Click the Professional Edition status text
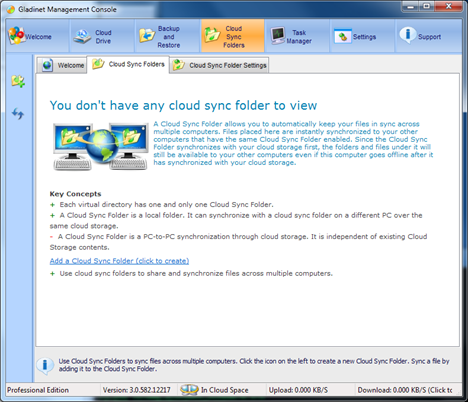Viewport: 468px width, 402px height. (38, 390)
